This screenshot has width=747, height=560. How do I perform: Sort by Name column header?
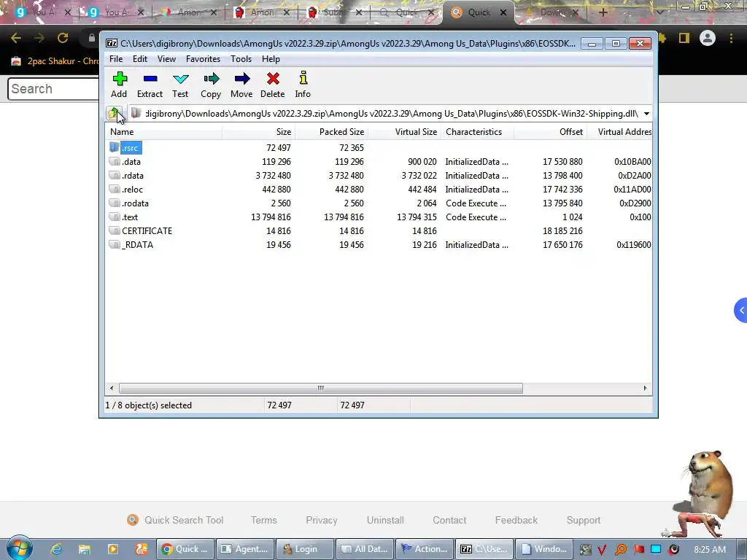[164, 132]
